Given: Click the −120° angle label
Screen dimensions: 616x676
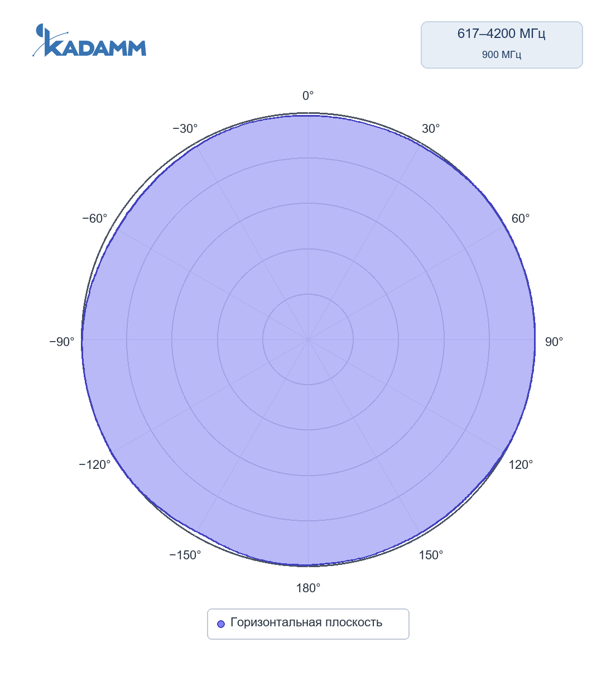Looking at the screenshot, I should coord(95,465).
